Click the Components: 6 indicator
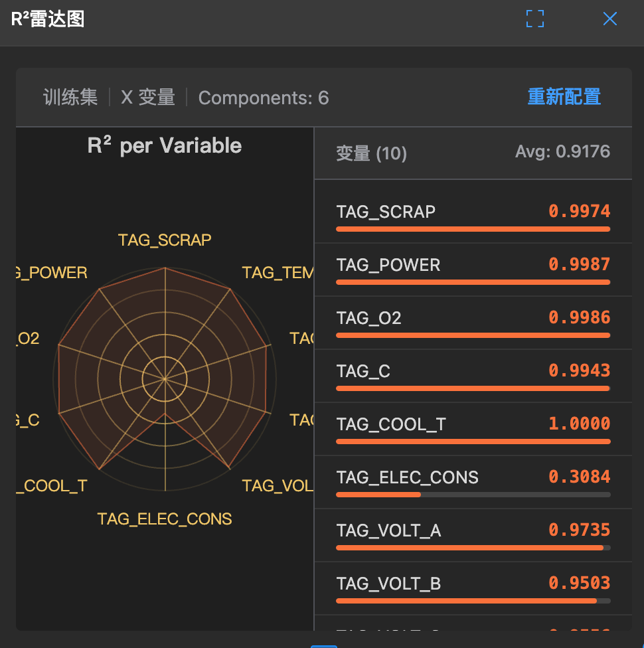Screen dimensions: 644x648 tap(263, 98)
